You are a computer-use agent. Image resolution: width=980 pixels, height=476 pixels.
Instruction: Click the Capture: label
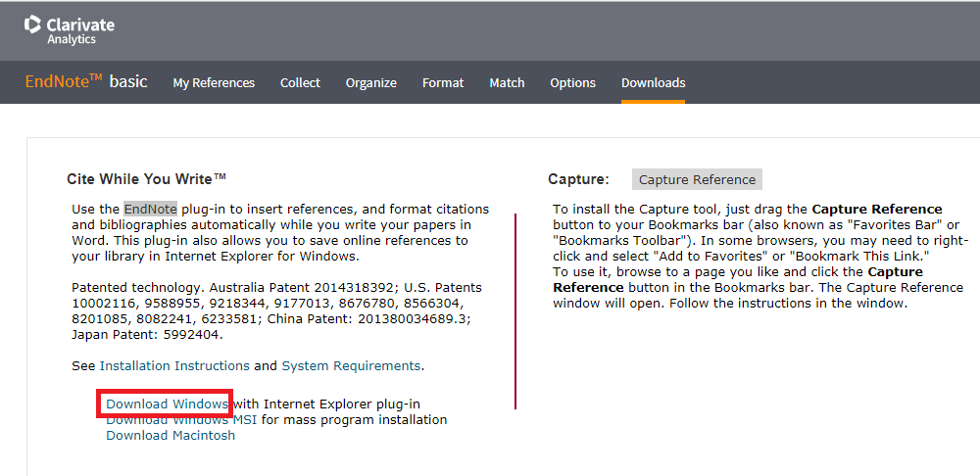tap(579, 179)
